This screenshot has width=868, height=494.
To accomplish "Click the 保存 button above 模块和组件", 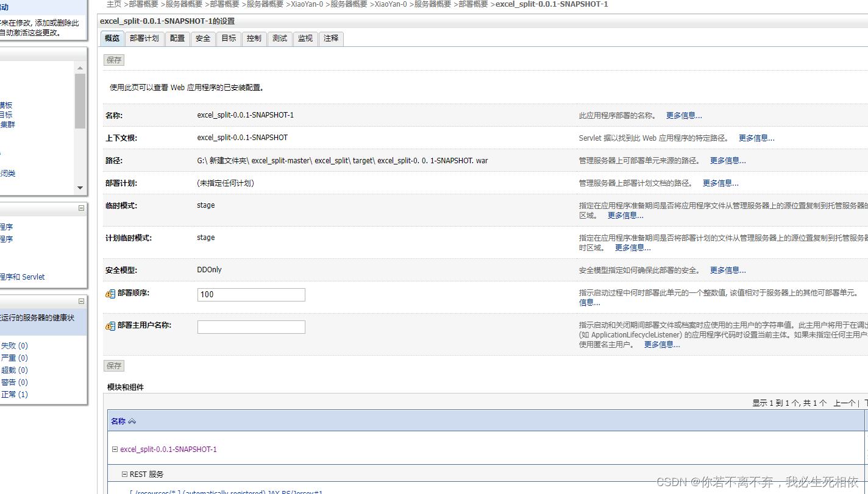I will [114, 365].
